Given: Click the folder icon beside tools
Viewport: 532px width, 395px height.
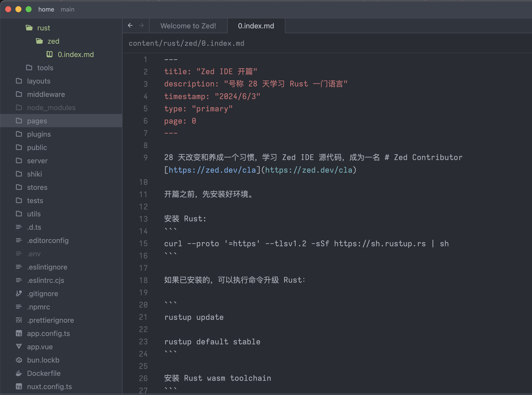Looking at the screenshot, I should coord(29,67).
